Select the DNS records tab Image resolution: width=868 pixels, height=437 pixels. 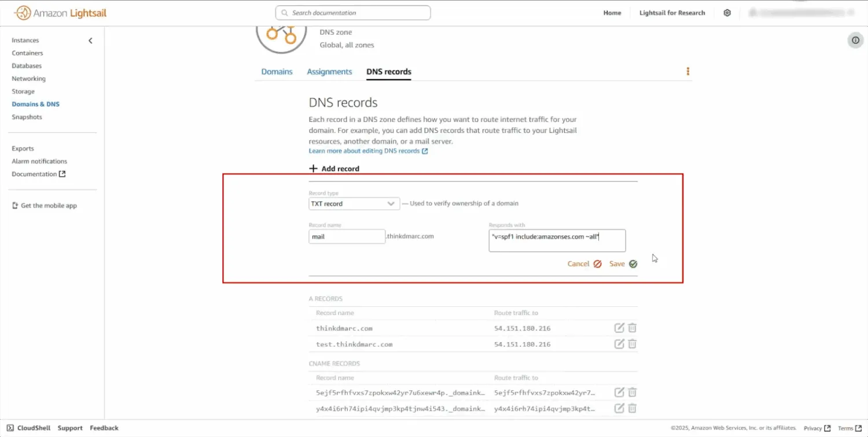pyautogui.click(x=389, y=72)
